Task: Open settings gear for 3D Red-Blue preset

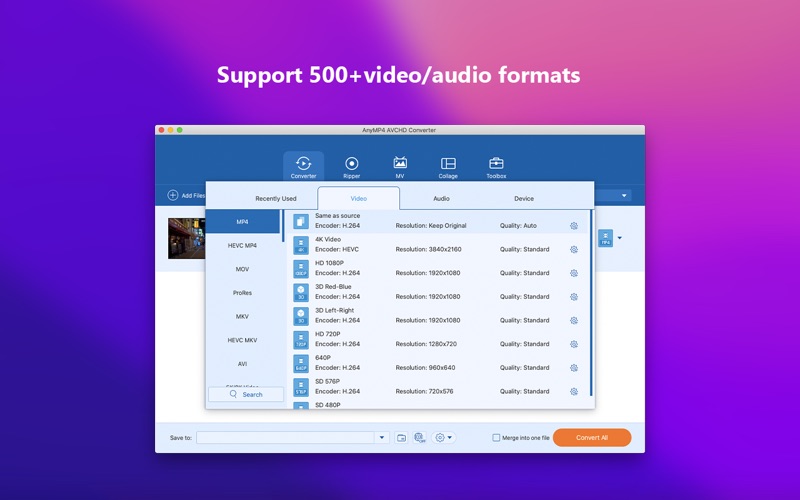Action: tap(574, 297)
